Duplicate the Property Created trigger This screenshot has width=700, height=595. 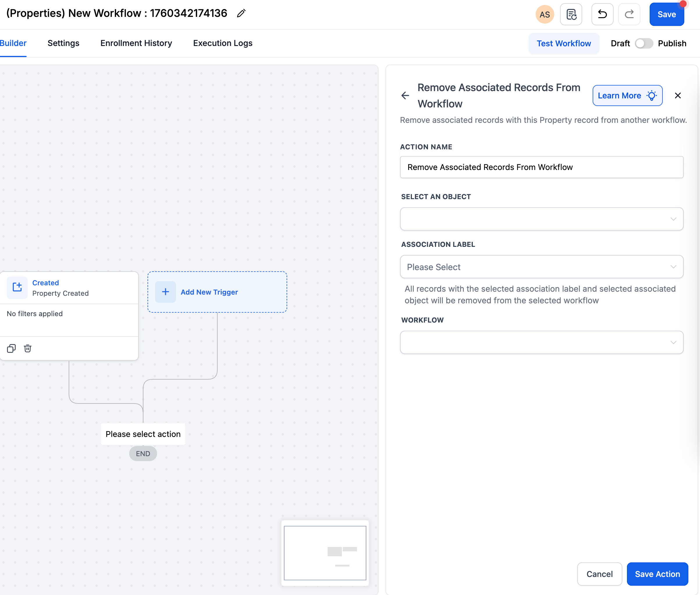[11, 348]
